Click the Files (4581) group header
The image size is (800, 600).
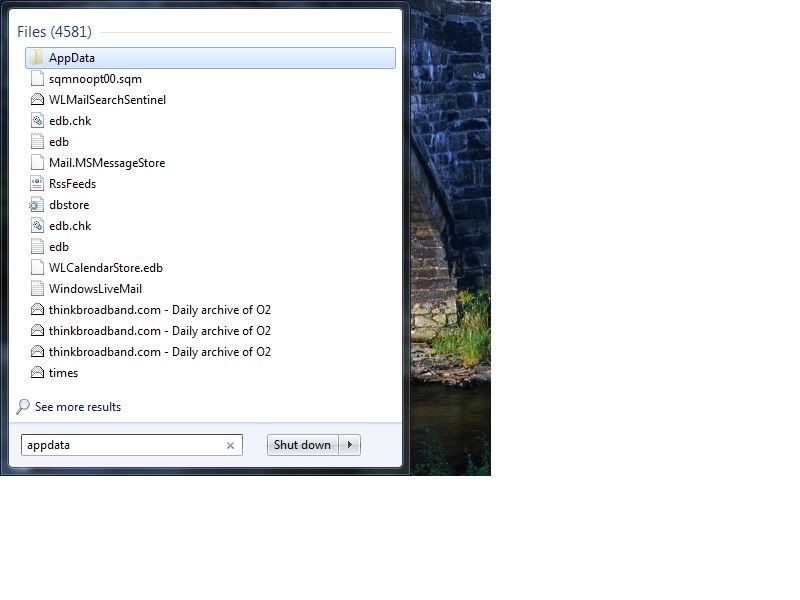[x=54, y=32]
